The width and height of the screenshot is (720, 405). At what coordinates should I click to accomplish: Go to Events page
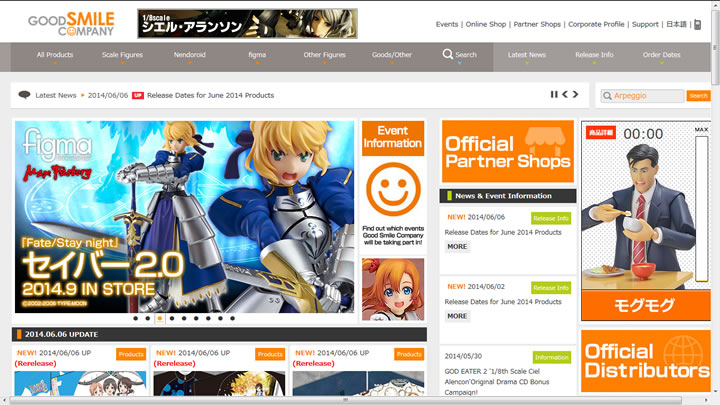(x=447, y=24)
